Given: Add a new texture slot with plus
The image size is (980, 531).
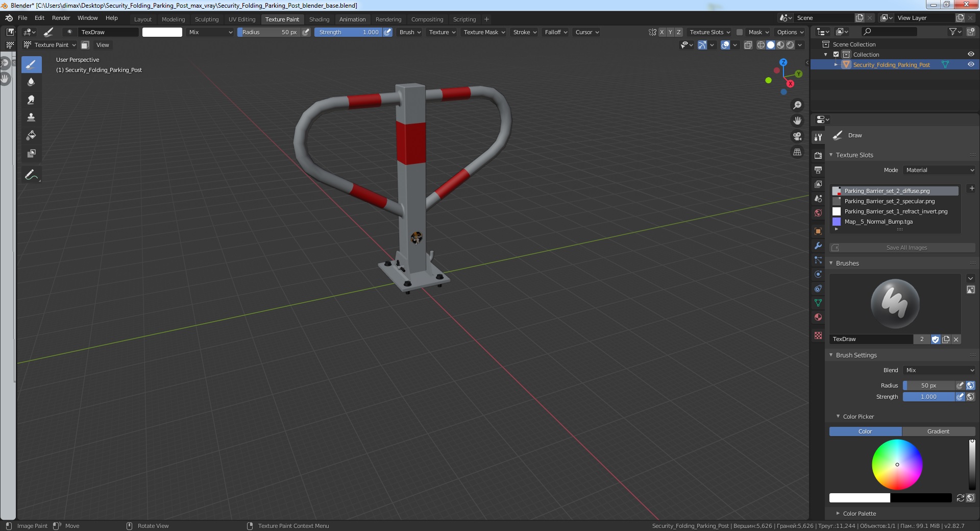Looking at the screenshot, I should click(972, 188).
